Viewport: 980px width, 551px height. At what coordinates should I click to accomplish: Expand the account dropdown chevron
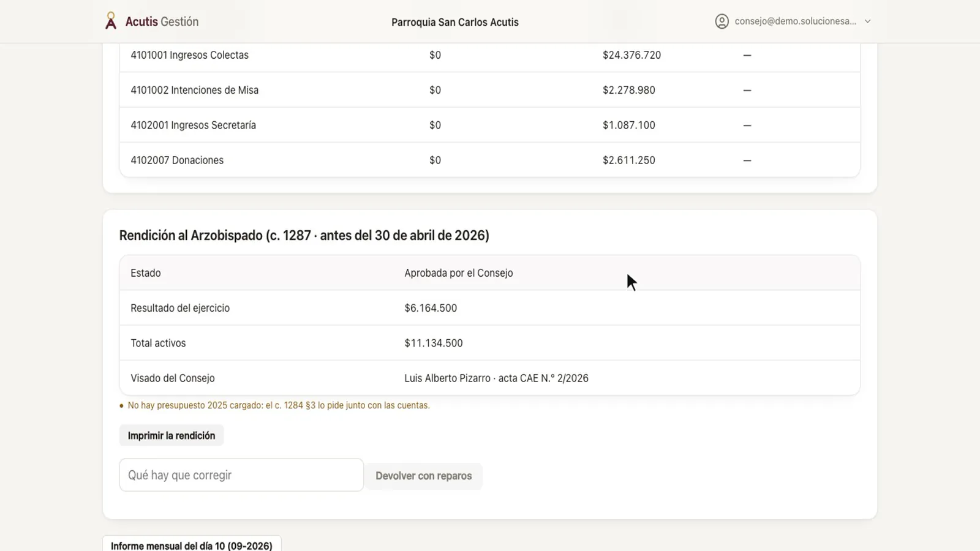pyautogui.click(x=867, y=21)
